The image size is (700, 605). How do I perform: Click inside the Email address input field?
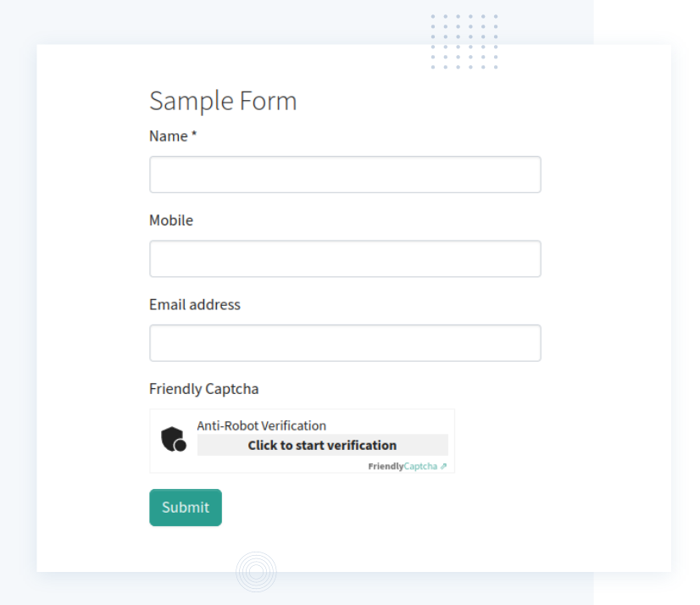pyautogui.click(x=345, y=342)
